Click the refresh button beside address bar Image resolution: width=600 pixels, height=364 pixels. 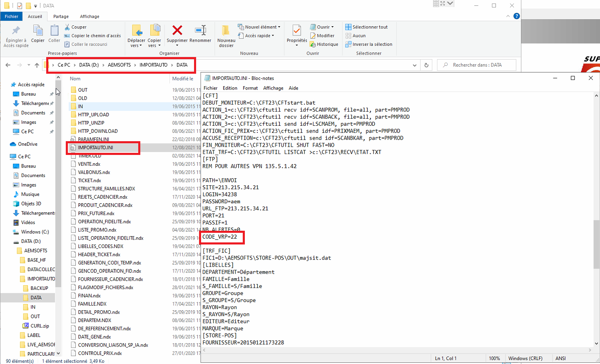pos(426,65)
